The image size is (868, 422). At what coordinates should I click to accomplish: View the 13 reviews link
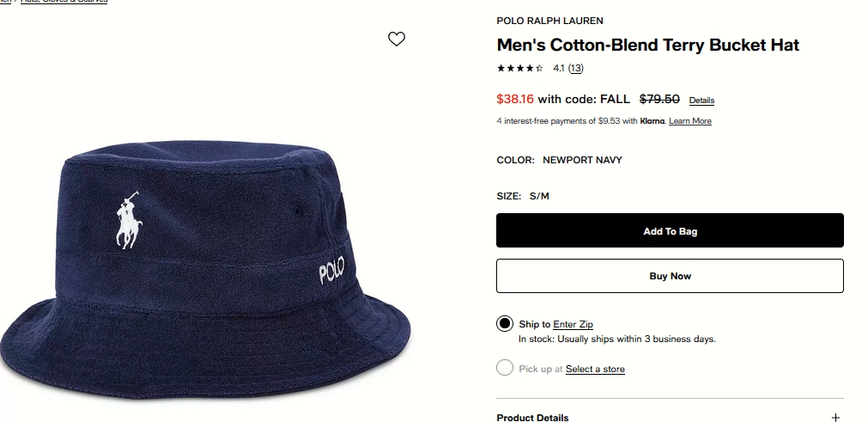coord(575,68)
